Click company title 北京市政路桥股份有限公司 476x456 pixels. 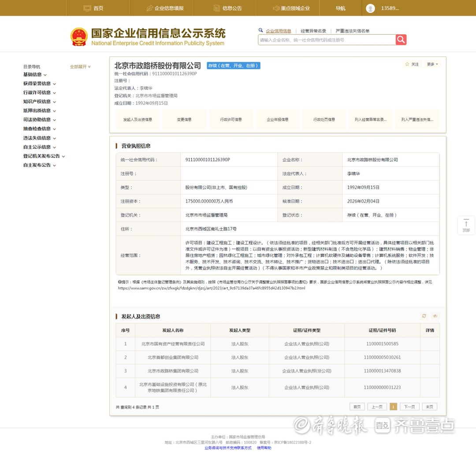[x=157, y=66]
